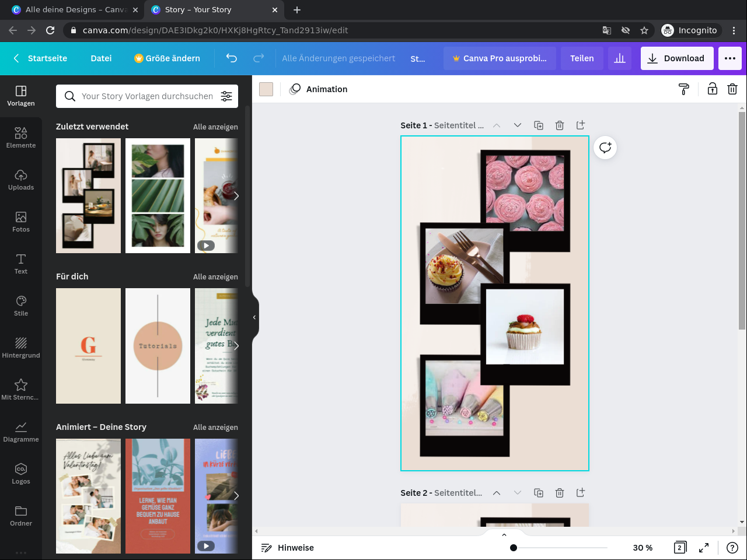
Task: Show more Zuletzt verwendet templates arrow
Action: pyautogui.click(x=236, y=196)
